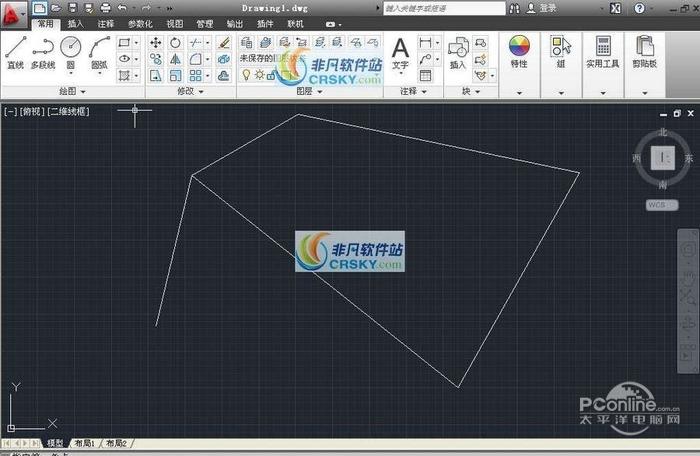Open the Rectangle tool dropdown arrow
This screenshot has width=700, height=456.
[x=136, y=43]
